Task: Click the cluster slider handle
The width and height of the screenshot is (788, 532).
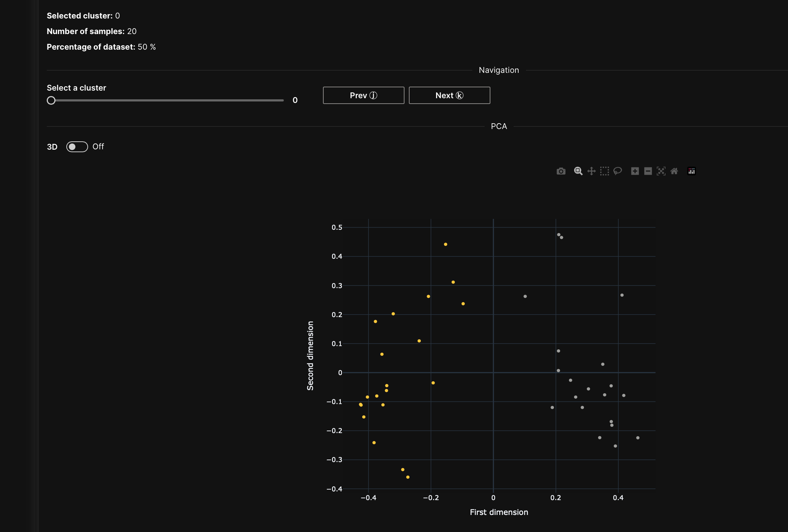Action: (x=51, y=100)
